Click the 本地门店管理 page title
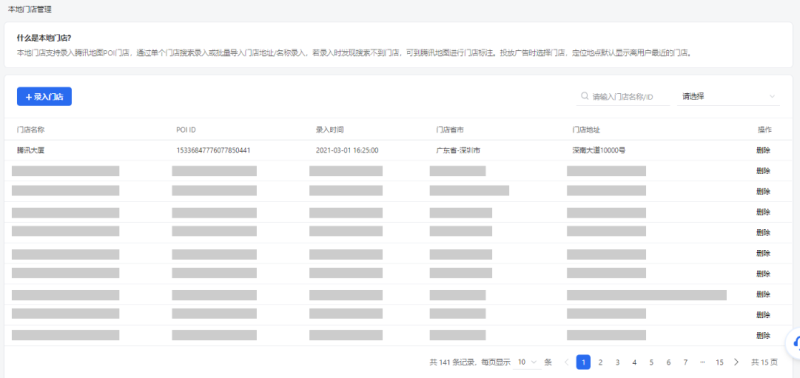This screenshot has width=800, height=378. pyautogui.click(x=30, y=9)
